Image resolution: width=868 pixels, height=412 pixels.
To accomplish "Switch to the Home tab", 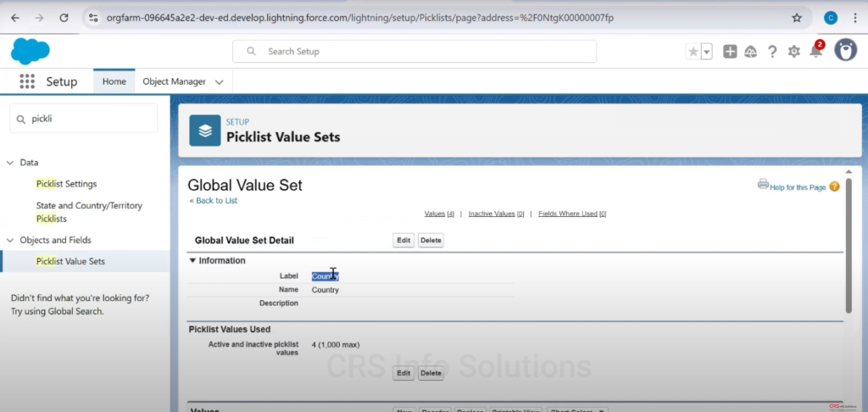I will 114,81.
